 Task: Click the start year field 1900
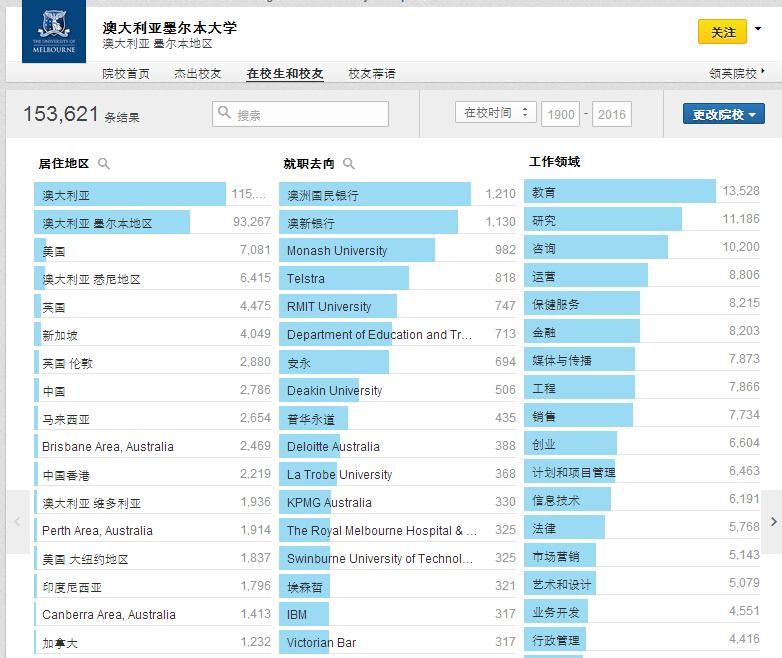coord(561,114)
